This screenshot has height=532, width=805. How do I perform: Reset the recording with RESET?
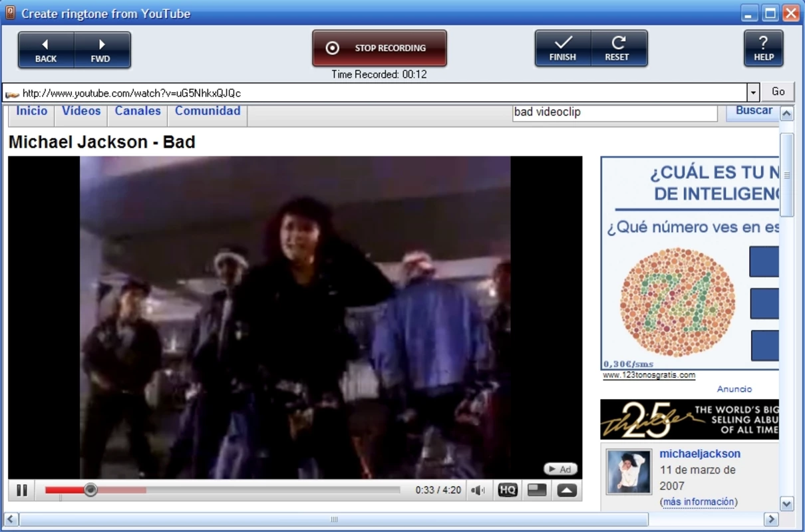pyautogui.click(x=619, y=49)
